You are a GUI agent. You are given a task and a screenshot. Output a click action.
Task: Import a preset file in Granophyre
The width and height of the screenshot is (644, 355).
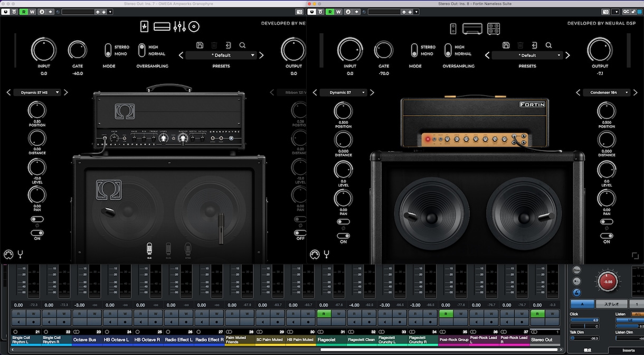228,45
